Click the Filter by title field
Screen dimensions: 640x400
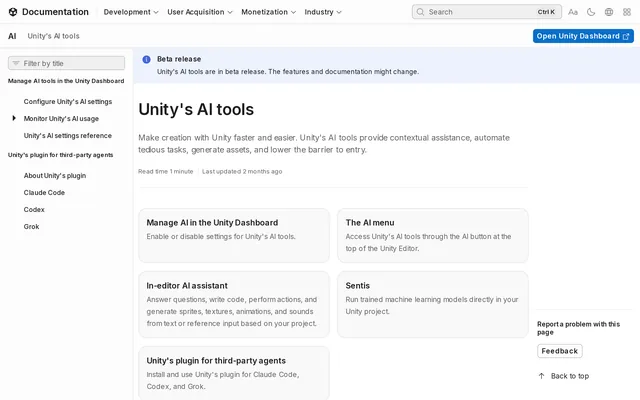67,63
